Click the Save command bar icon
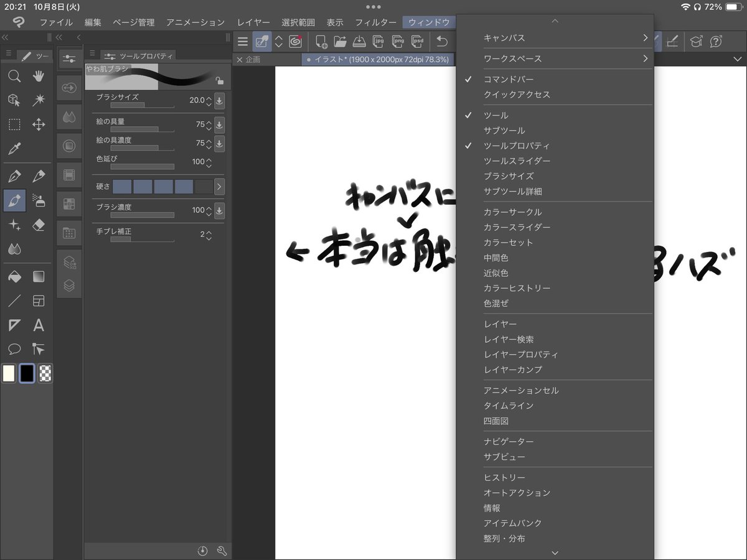Screen dimensions: 747x560 coord(359,42)
